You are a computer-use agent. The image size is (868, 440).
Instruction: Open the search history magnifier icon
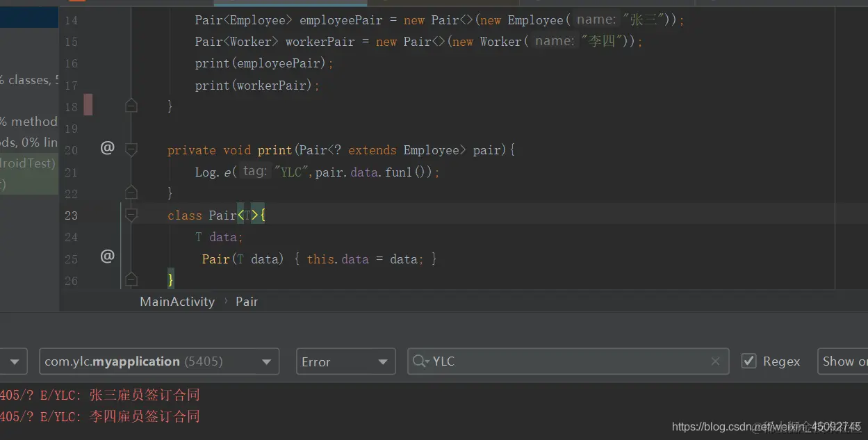(x=420, y=361)
